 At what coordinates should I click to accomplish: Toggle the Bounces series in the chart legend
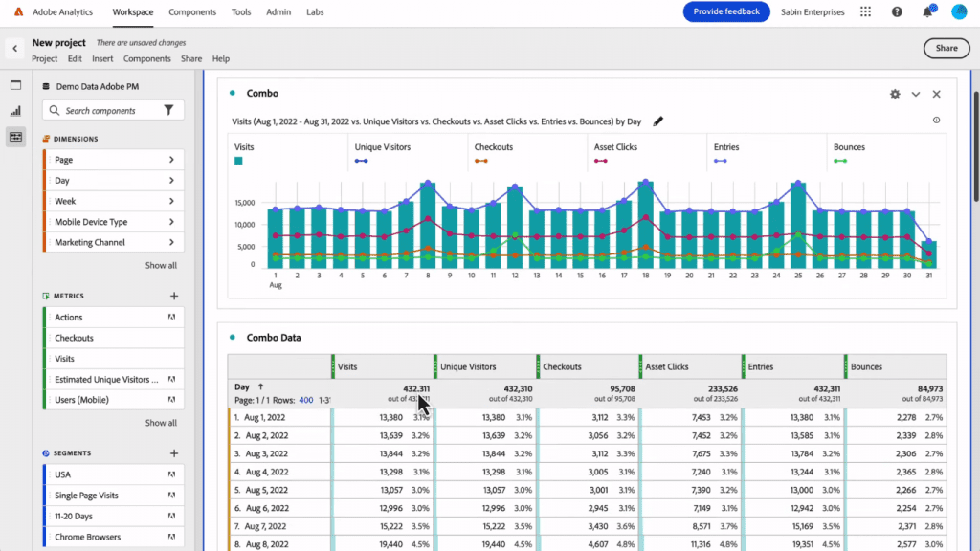(838, 163)
